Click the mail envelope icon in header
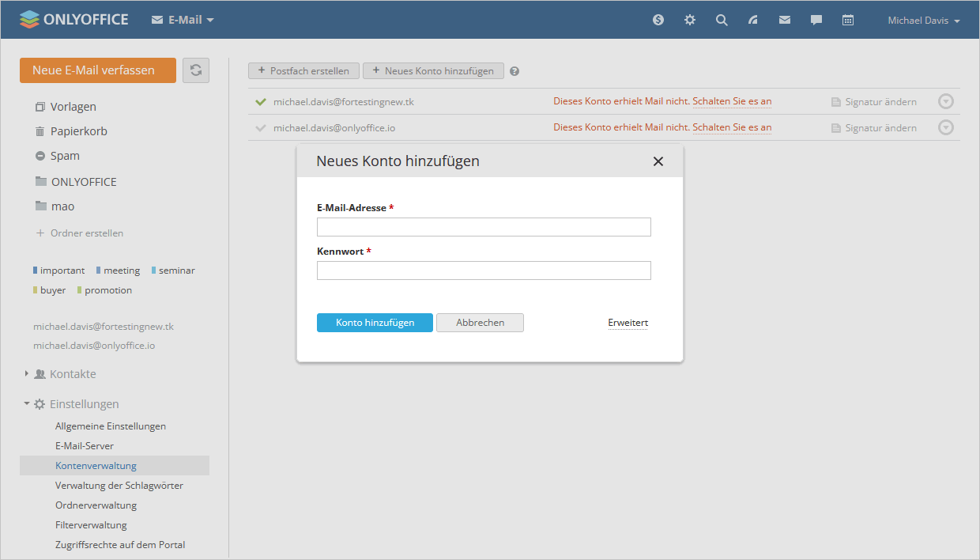 click(x=785, y=21)
